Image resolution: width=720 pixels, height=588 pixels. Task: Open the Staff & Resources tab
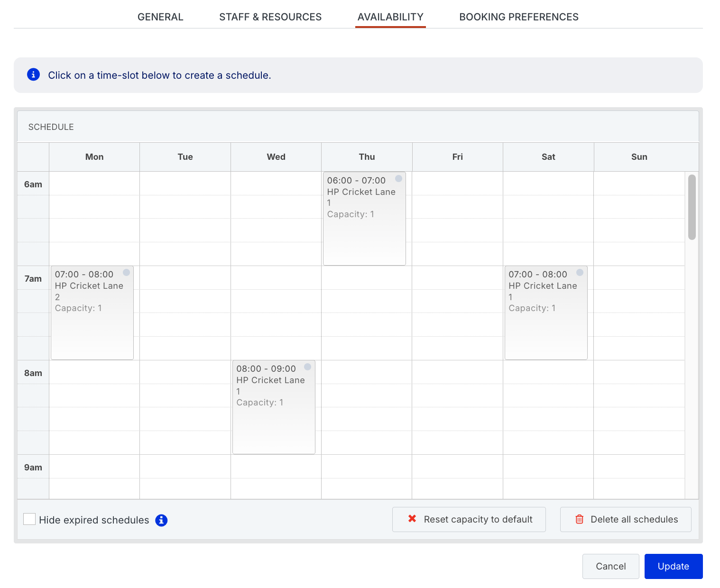[x=270, y=17]
